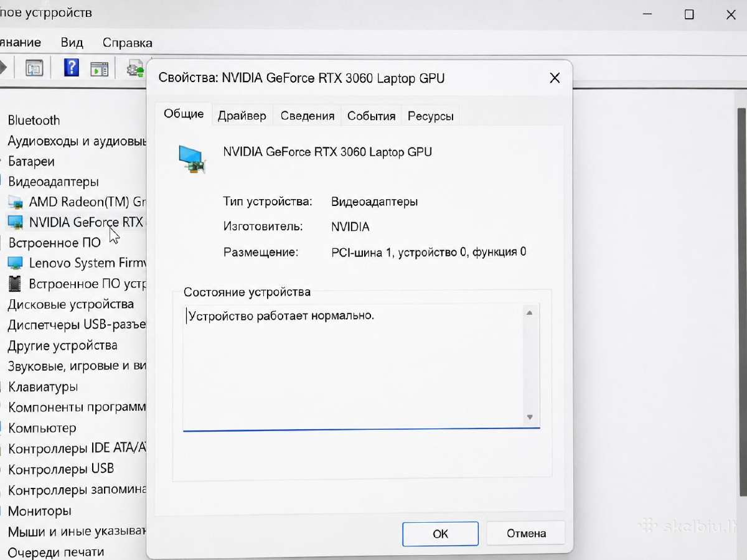Screen dimensions: 747x560
Task: Click the text Устройство работает нормально
Action: pos(281,315)
